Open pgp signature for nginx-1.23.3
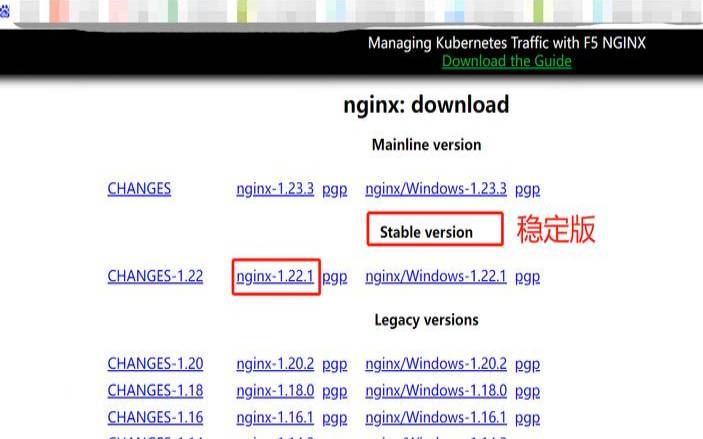The width and height of the screenshot is (703, 439). 334,190
